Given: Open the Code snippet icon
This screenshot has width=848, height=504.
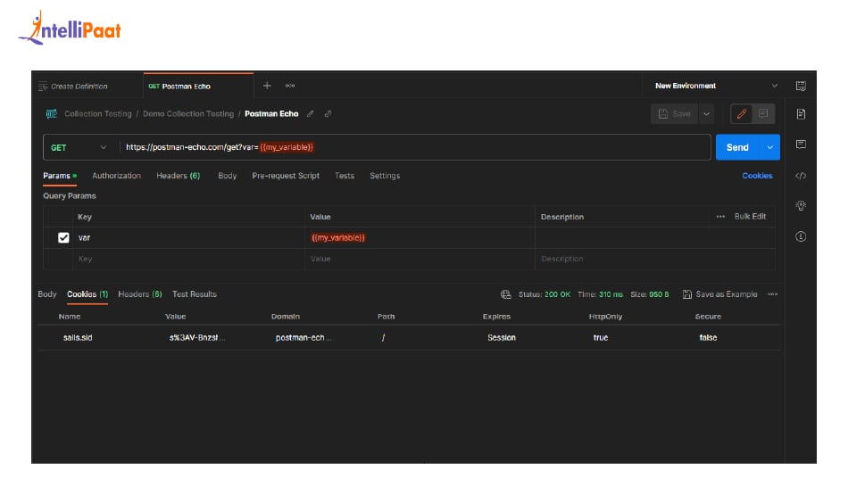Looking at the screenshot, I should point(801,176).
